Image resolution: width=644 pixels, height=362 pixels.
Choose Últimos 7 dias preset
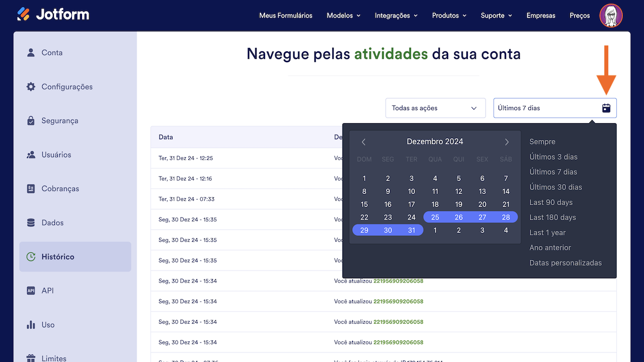point(553,172)
